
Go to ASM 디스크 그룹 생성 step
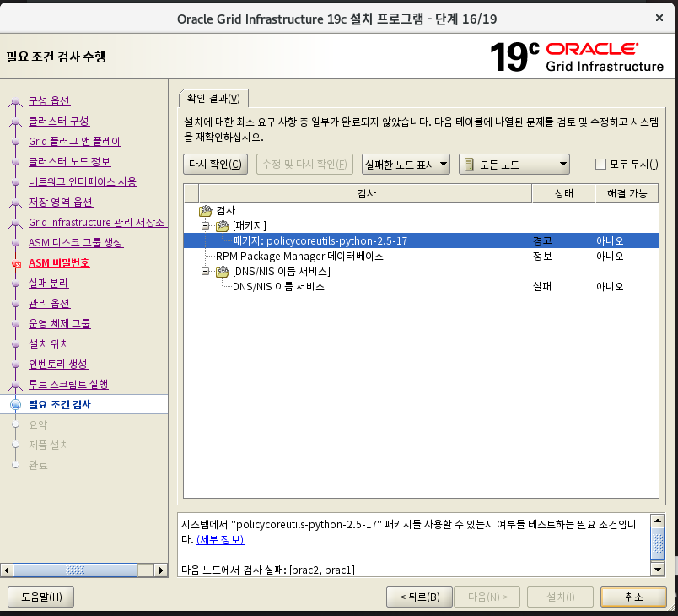(76, 243)
